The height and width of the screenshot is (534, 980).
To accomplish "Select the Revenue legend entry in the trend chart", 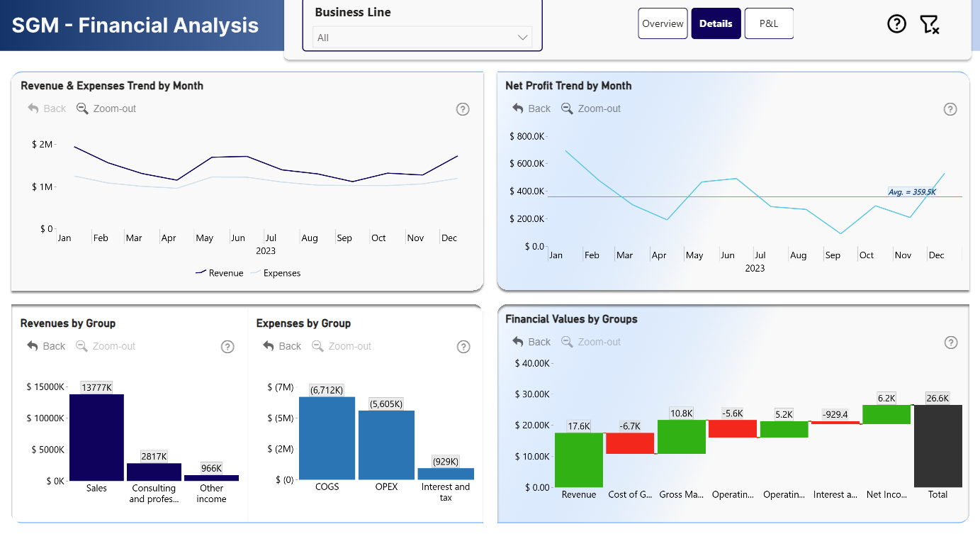I will pos(219,273).
